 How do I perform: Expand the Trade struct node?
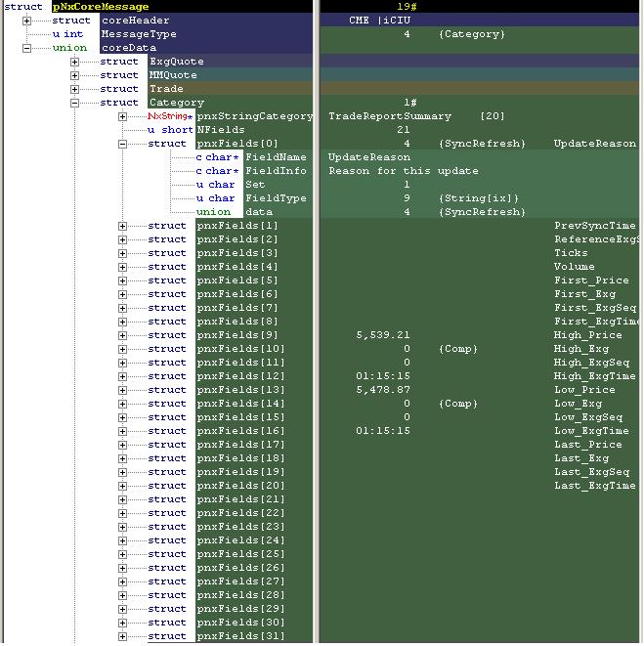pos(74,89)
